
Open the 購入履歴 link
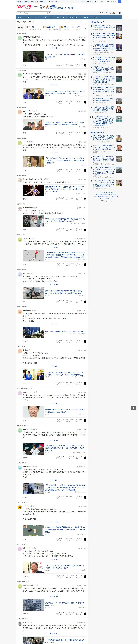pyautogui.click(x=112, y=13)
